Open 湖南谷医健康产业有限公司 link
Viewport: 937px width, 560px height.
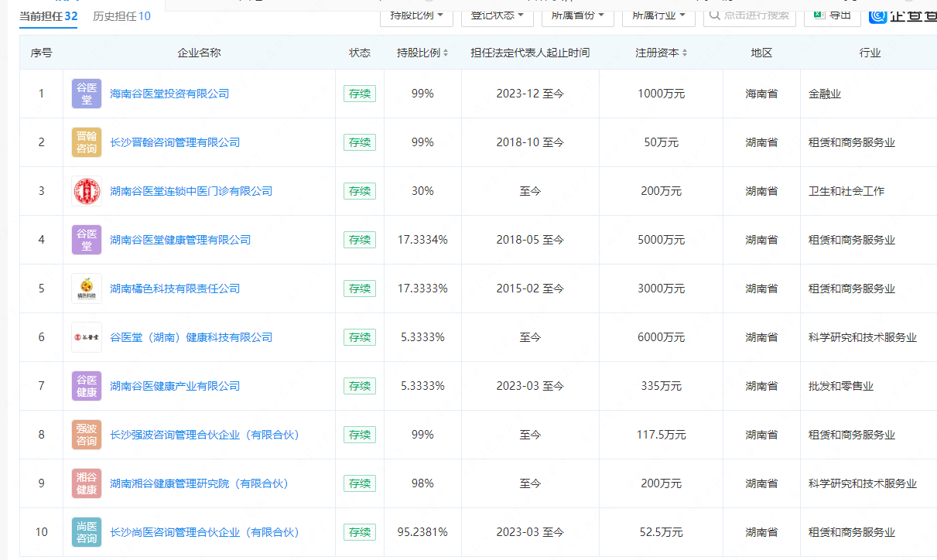(x=175, y=386)
